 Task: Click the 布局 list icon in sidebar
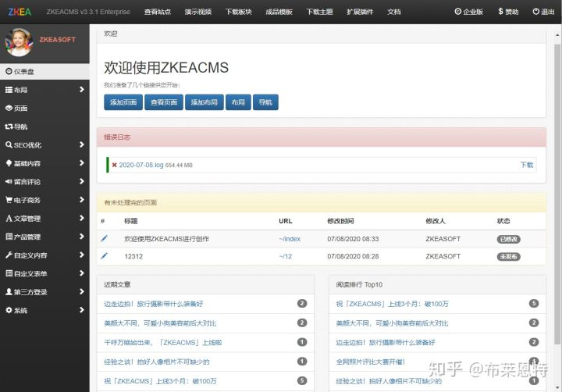tap(9, 90)
